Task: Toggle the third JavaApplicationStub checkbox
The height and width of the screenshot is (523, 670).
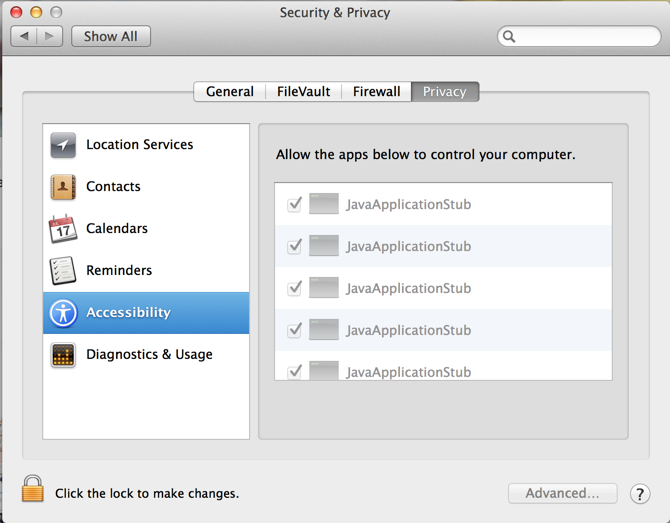Action: (295, 288)
